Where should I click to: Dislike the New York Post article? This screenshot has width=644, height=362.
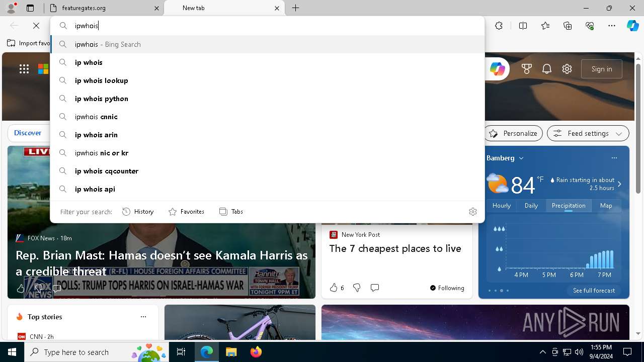(x=357, y=288)
